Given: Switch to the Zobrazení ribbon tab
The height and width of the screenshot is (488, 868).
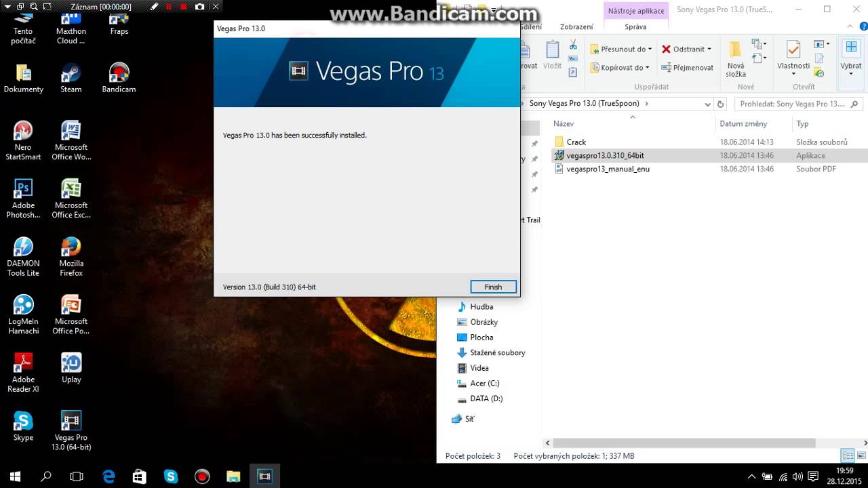Looking at the screenshot, I should pyautogui.click(x=576, y=26).
